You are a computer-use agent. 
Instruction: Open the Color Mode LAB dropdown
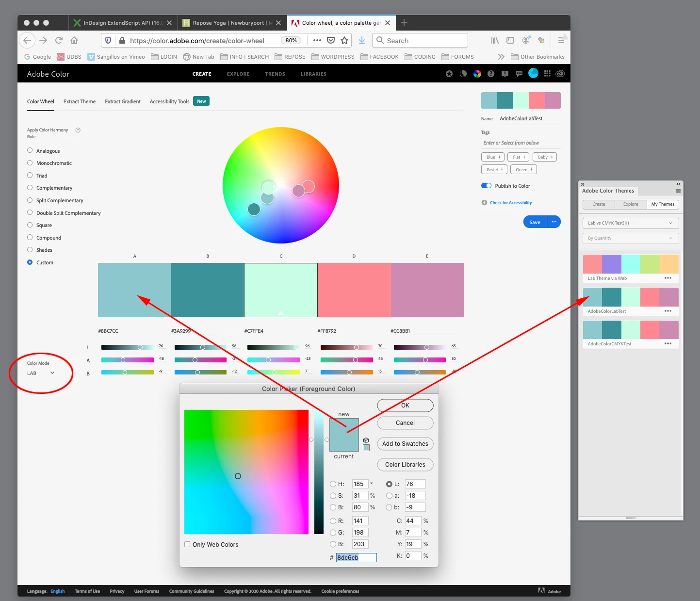(41, 373)
